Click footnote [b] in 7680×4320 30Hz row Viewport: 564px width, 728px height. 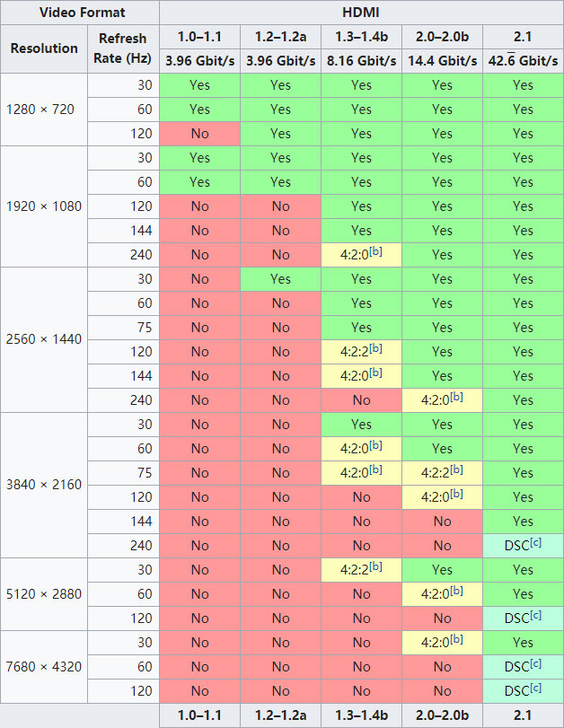457,639
